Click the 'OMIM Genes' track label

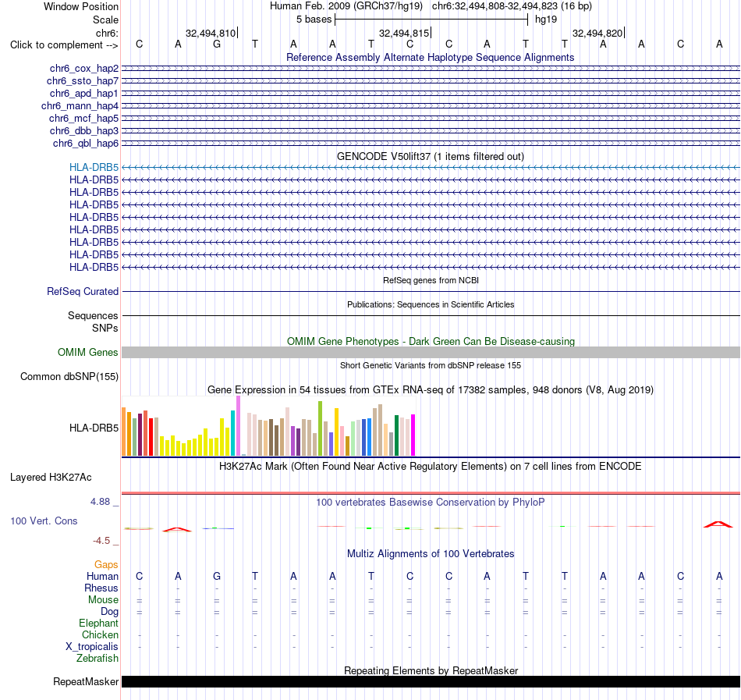tap(88, 353)
